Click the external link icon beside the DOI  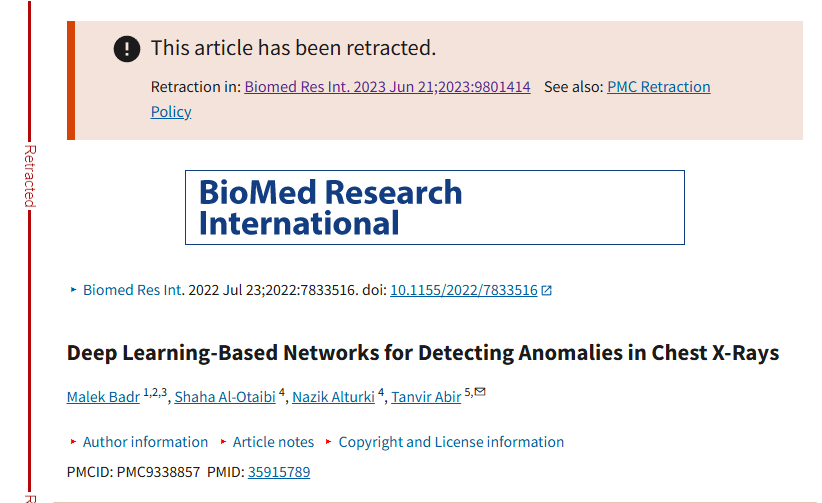547,291
